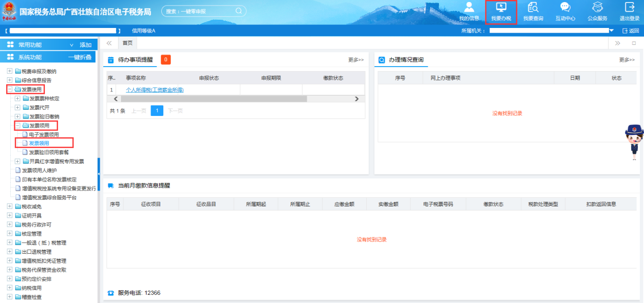
Task: Click the 一键零申报 search input field
Action: click(198, 11)
